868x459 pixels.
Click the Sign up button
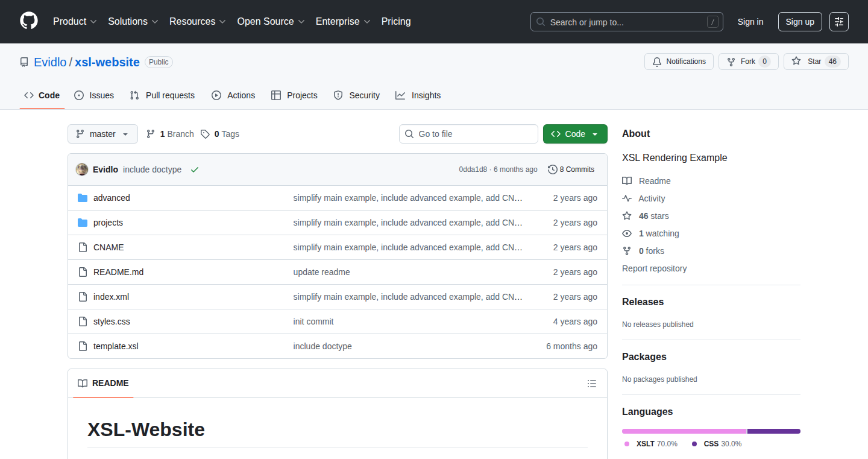(800, 22)
